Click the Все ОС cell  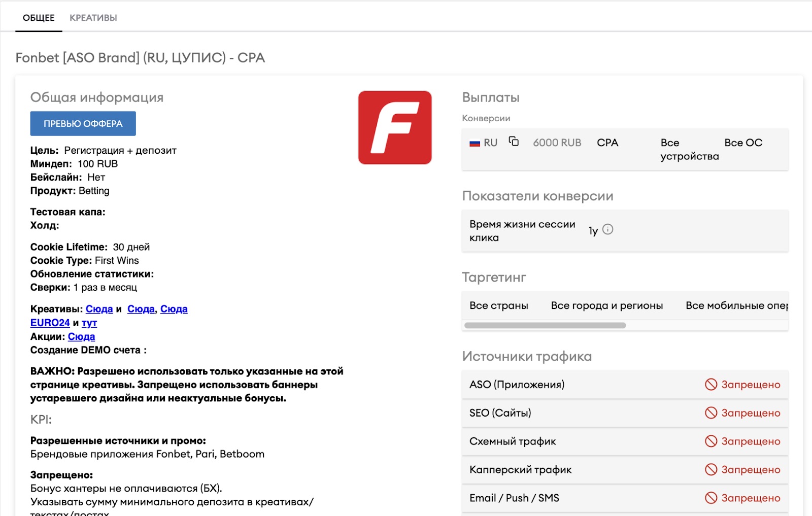click(743, 143)
